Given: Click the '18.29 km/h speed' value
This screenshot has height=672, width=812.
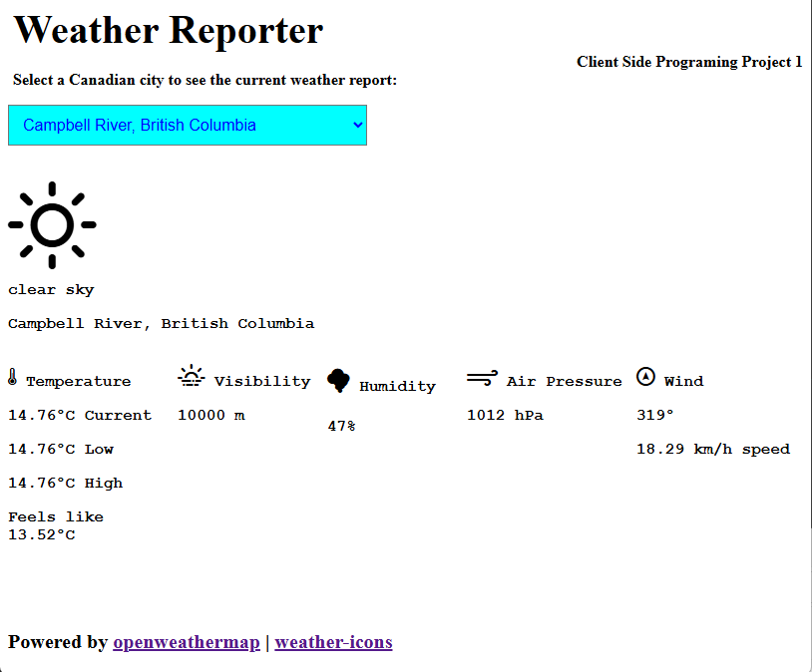Looking at the screenshot, I should click(x=713, y=450).
